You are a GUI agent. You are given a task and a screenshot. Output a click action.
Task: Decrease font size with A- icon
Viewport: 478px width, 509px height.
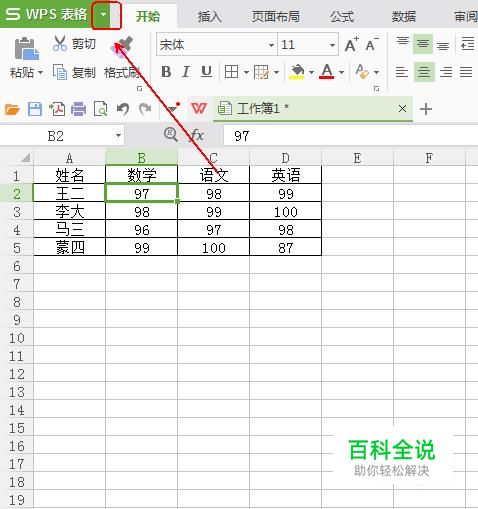[372, 44]
